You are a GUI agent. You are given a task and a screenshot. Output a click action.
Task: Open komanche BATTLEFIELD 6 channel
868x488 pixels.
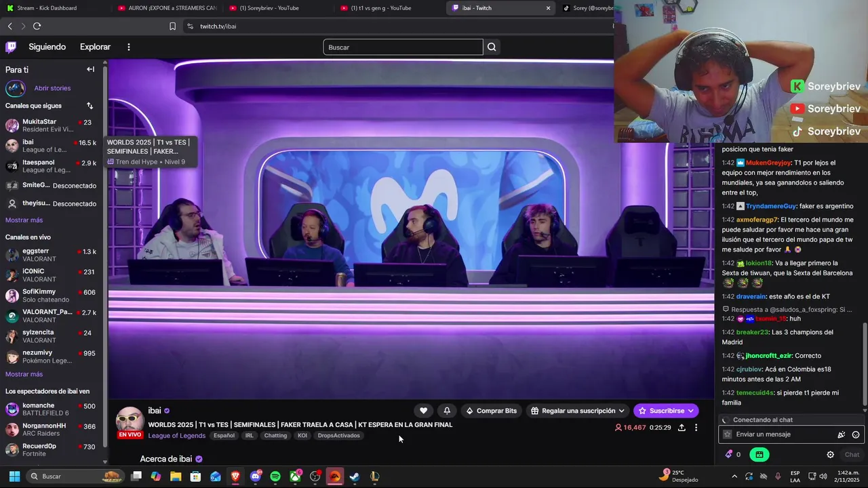(52, 409)
